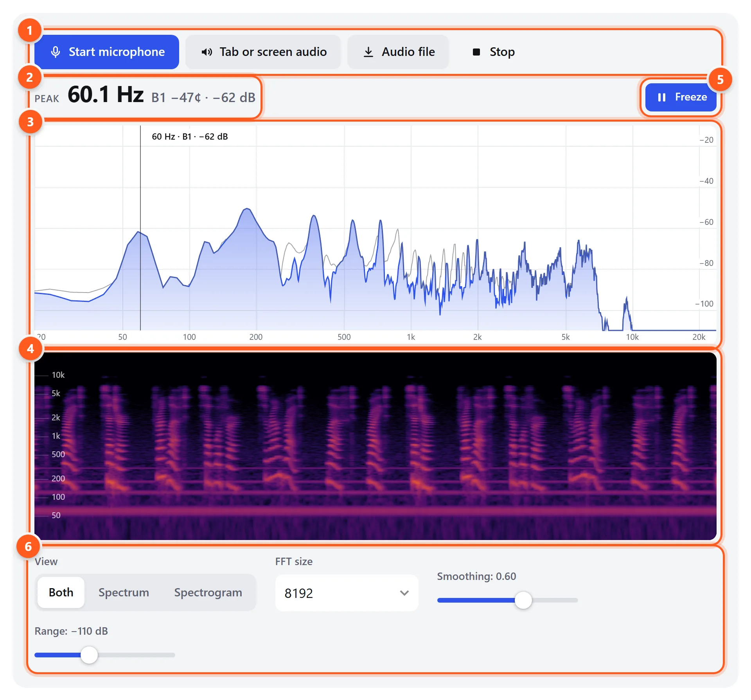Screen dimensions: 751x700
Task: Click the pause icon on Freeze button
Action: point(662,97)
